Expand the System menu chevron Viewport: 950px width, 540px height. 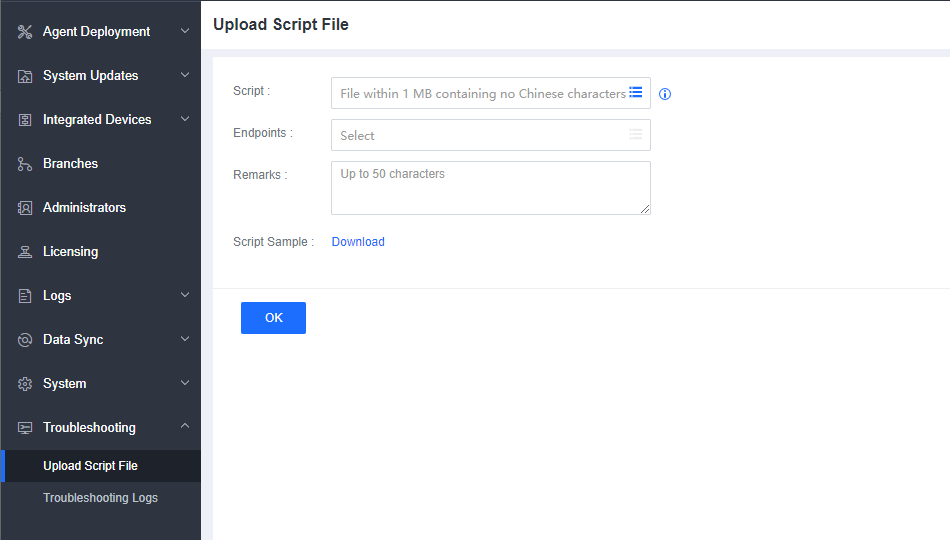pos(185,384)
